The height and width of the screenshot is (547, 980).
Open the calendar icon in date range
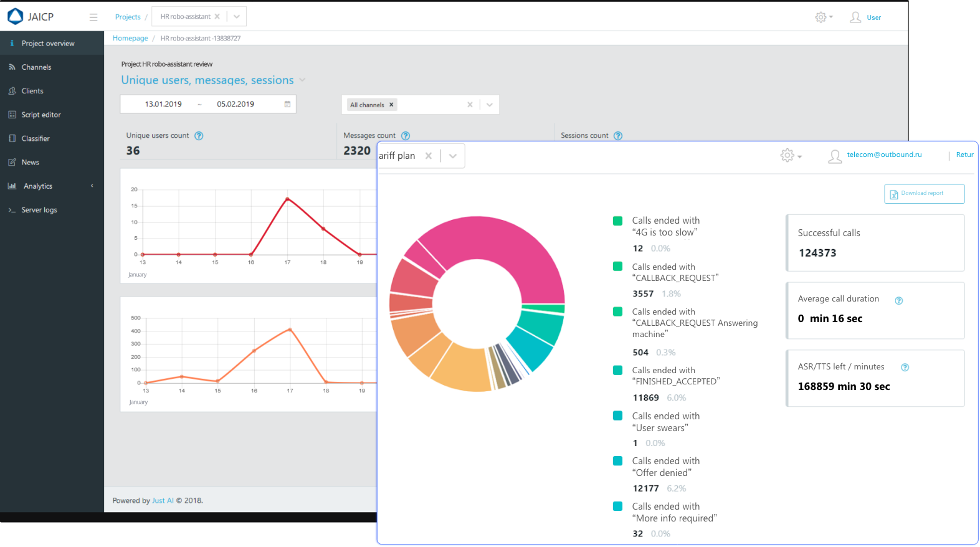pos(287,104)
